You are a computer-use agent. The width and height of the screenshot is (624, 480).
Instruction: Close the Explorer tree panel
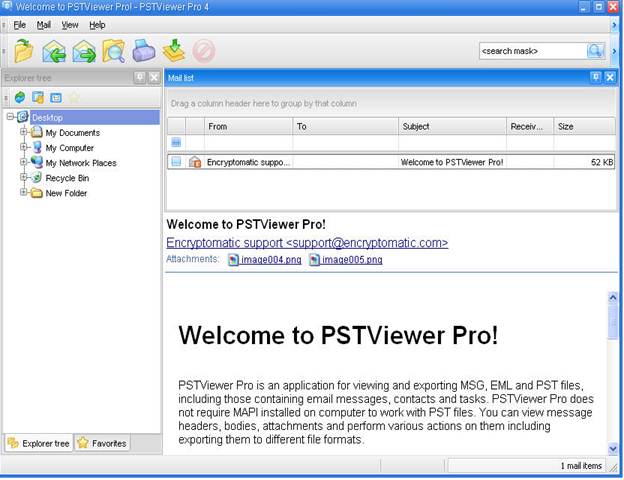coord(154,77)
